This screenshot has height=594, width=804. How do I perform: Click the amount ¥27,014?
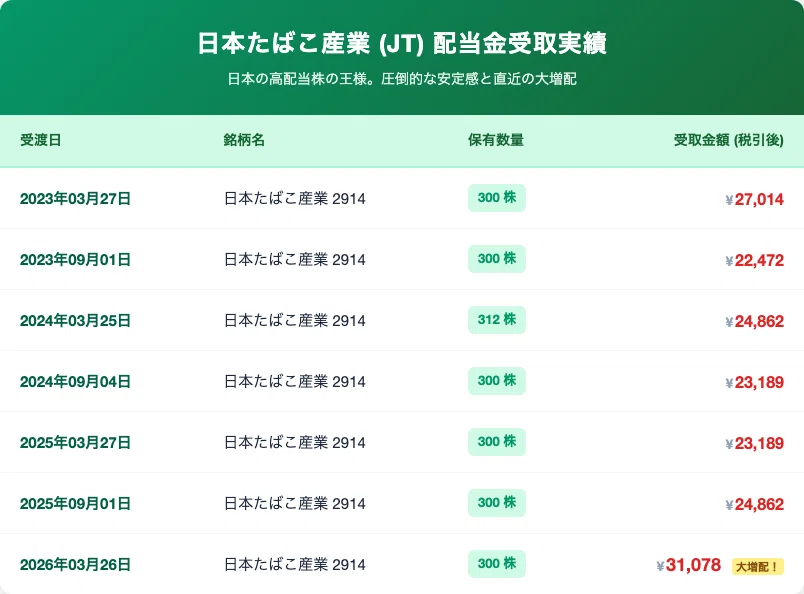(755, 199)
